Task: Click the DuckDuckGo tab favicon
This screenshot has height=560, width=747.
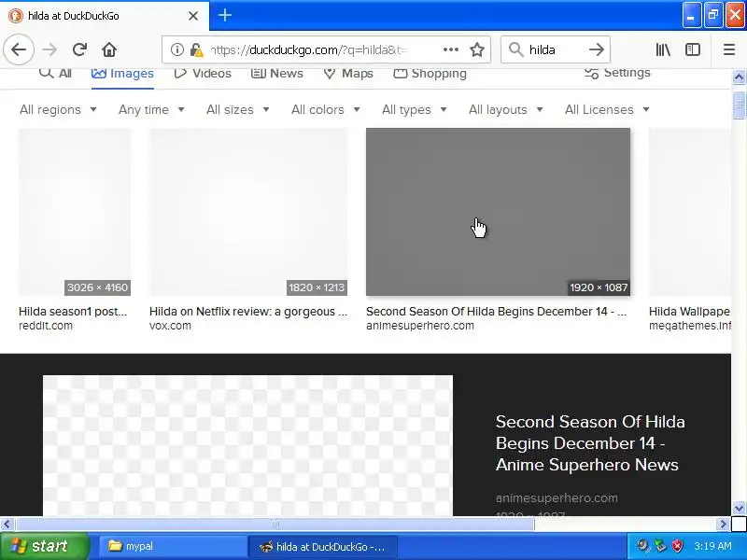Action: pos(15,16)
